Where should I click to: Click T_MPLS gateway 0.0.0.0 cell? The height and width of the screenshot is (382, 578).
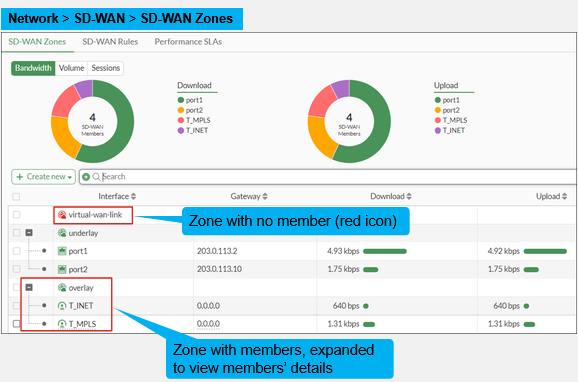pos(208,324)
